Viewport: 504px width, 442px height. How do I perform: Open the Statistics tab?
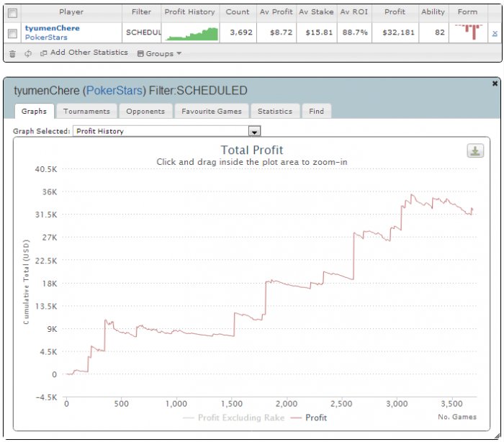(x=275, y=112)
